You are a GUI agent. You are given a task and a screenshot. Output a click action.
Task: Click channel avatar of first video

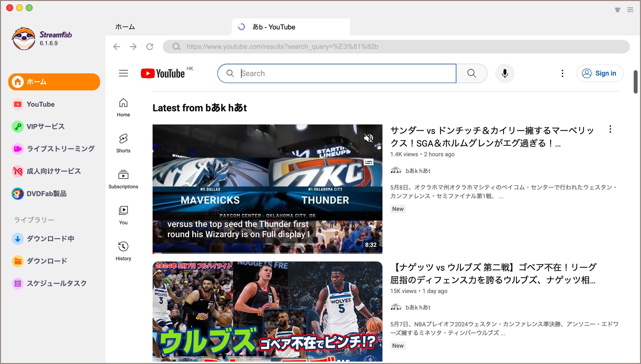tap(396, 171)
